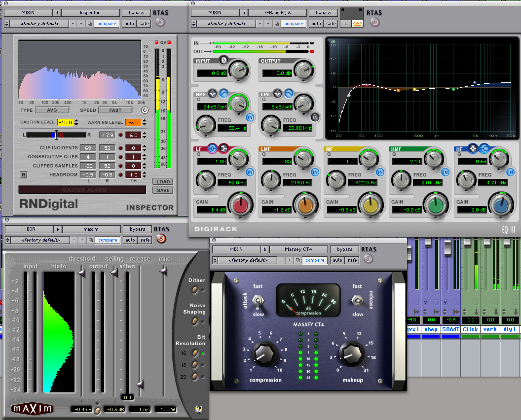Viewport: 521px width, 420px height.
Task: Click the Inspector power button icon
Action: 145,110
